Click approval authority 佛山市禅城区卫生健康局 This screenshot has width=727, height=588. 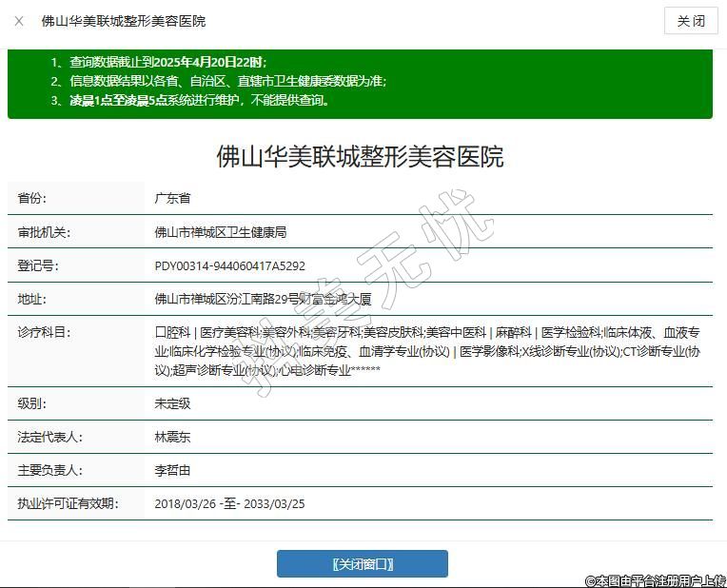pos(220,232)
